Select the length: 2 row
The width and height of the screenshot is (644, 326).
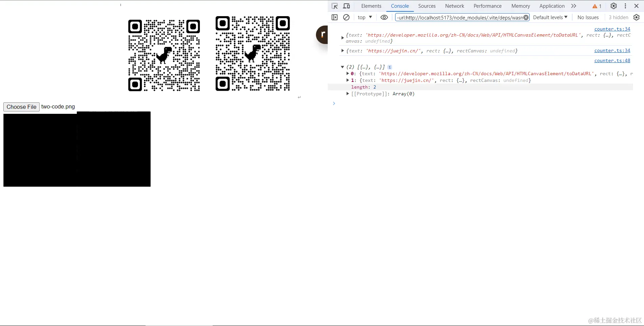(480, 87)
